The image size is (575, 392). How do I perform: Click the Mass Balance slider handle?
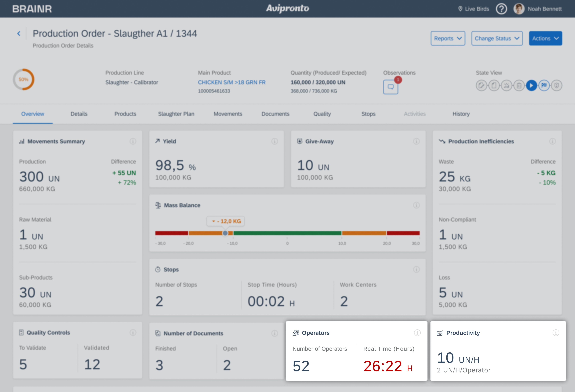[x=225, y=233]
